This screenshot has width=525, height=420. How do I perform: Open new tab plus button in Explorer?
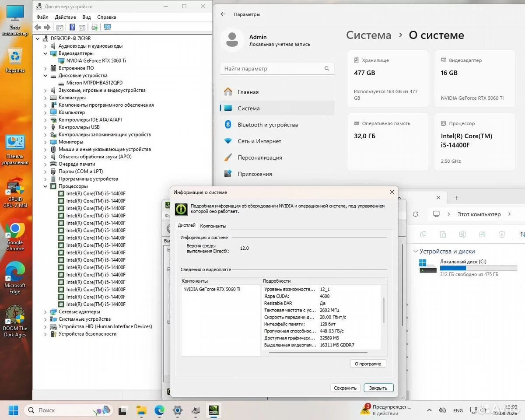(456, 198)
